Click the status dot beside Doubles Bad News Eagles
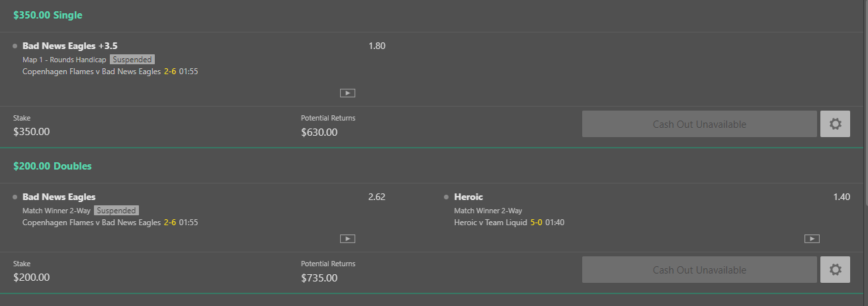 (15, 197)
